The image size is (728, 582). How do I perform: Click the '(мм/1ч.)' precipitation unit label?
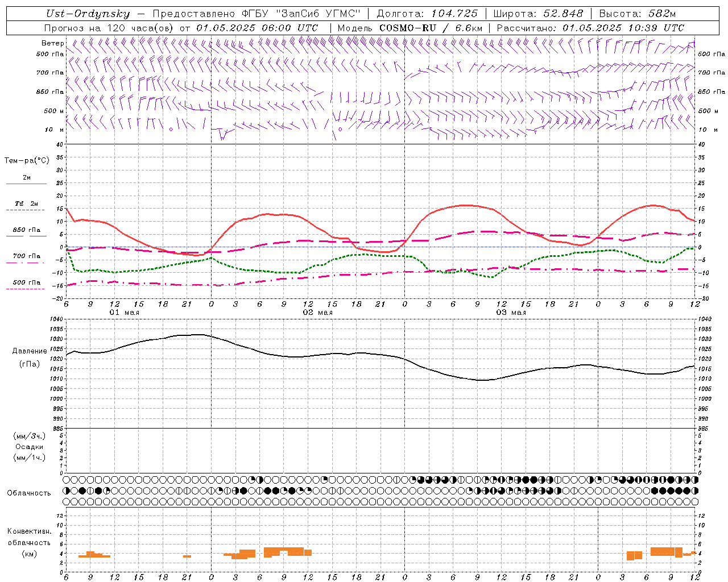click(30, 458)
